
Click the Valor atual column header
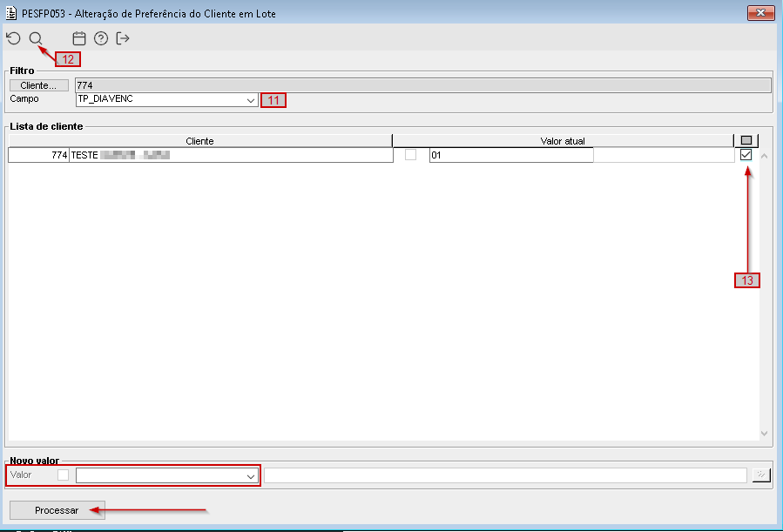pyautogui.click(x=563, y=141)
